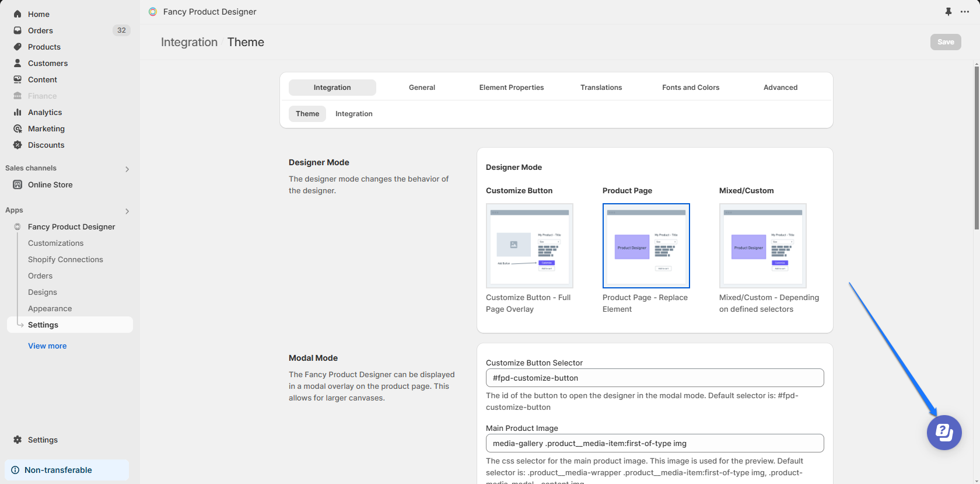Choose Product Page designer mode thumbnail
This screenshot has height=484, width=980.
646,246
